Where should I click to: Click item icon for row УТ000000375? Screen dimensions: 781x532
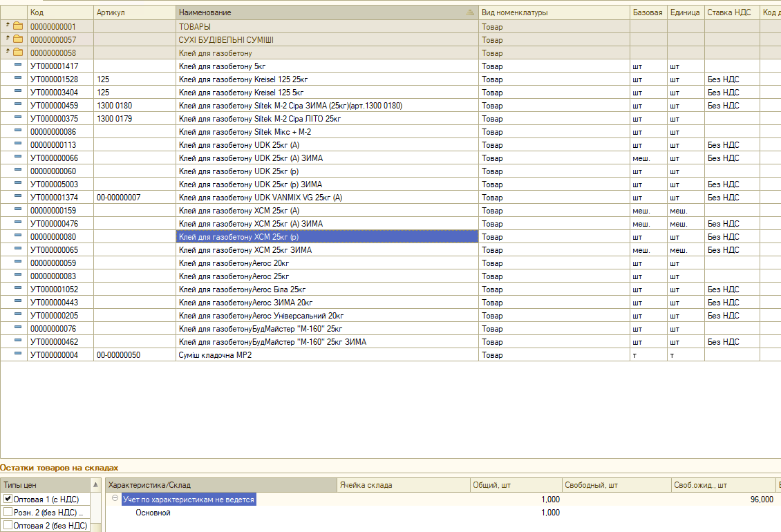18,117
